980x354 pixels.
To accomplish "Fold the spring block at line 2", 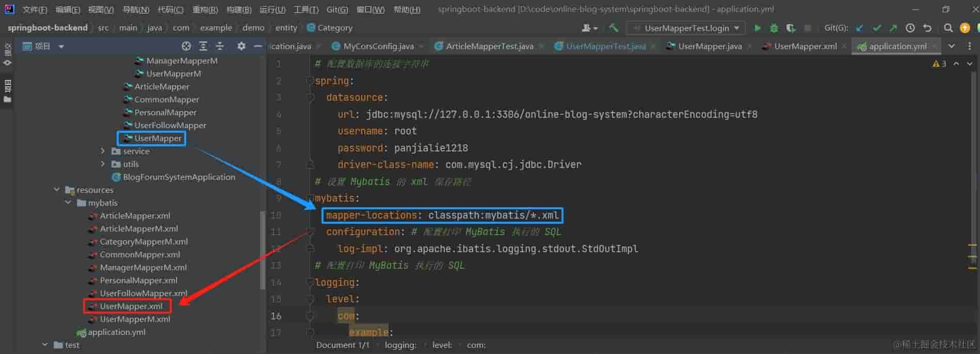I will (x=310, y=81).
